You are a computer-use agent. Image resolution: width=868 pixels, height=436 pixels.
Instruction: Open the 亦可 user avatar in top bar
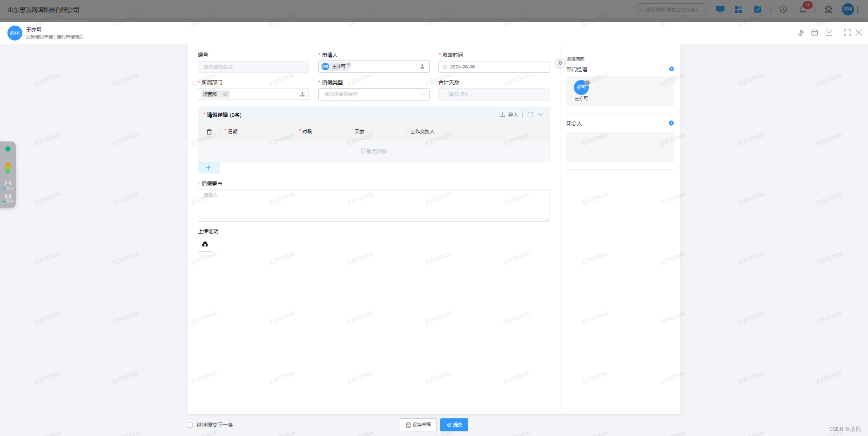[848, 9]
